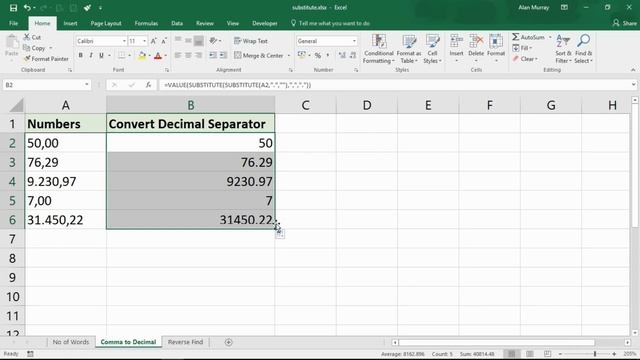Open Ribbon Display Options icon
The width and height of the screenshot is (640, 360).
click(564, 7)
